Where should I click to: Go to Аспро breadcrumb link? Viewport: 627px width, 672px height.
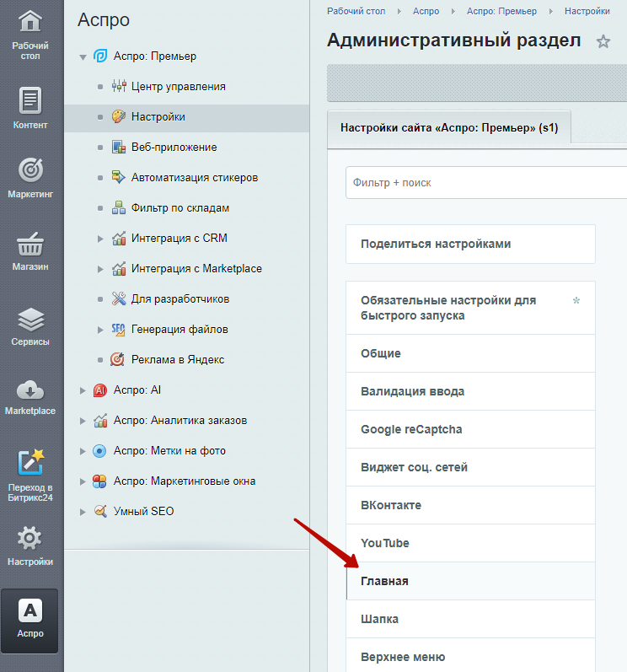pyautogui.click(x=426, y=11)
